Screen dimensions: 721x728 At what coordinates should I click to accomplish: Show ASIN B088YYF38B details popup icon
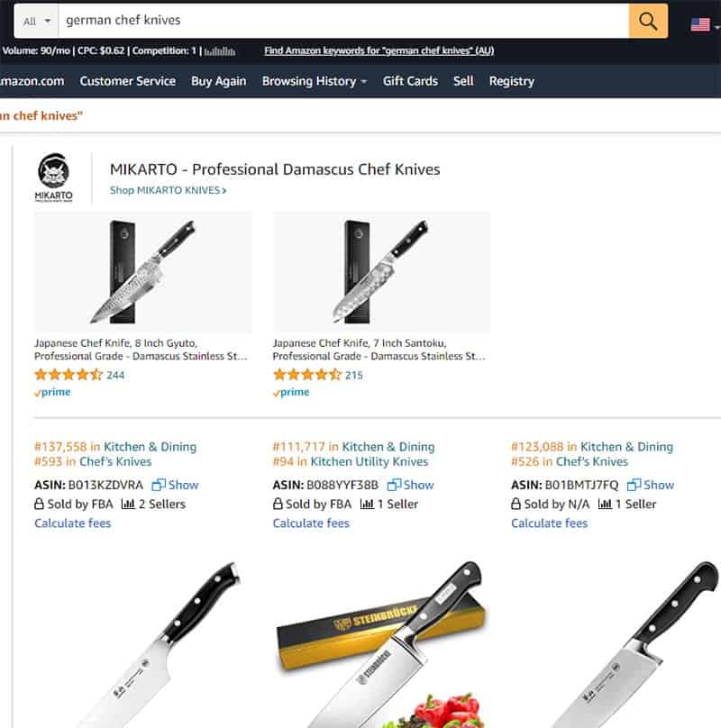[394, 485]
